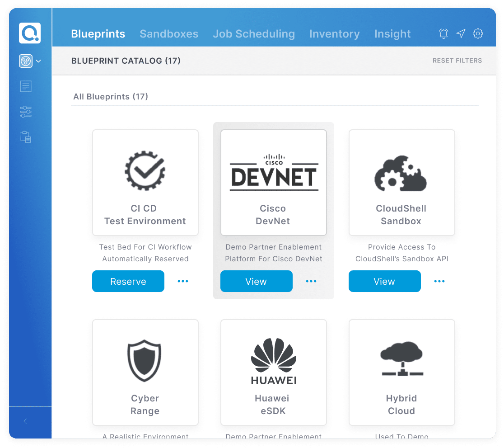This screenshot has width=504, height=448.
Task: Reserve the CI CD Test Environment blueprint
Action: [128, 281]
